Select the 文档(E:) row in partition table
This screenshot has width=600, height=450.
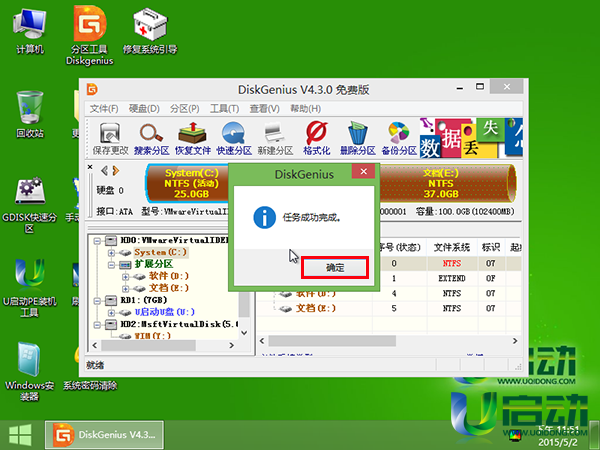point(389,308)
